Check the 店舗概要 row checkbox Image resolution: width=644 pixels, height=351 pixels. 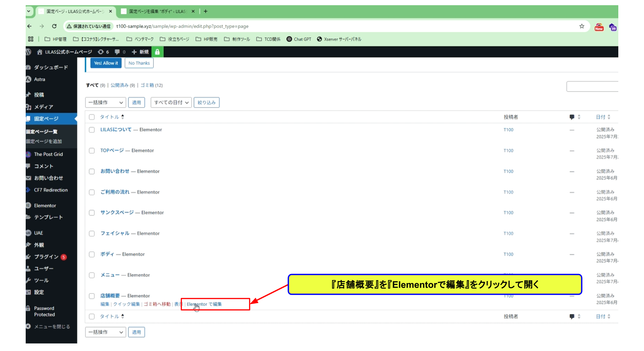pos(92,296)
